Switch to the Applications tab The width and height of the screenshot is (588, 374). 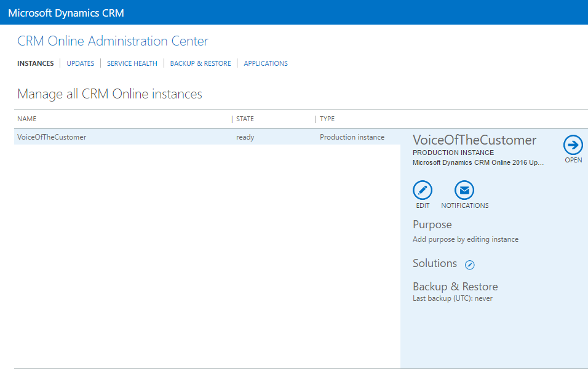click(x=266, y=63)
